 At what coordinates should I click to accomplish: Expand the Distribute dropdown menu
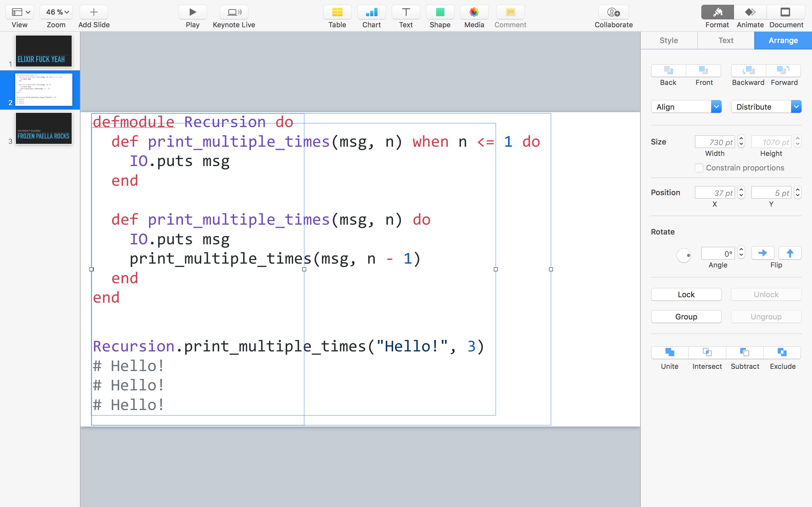click(x=766, y=107)
